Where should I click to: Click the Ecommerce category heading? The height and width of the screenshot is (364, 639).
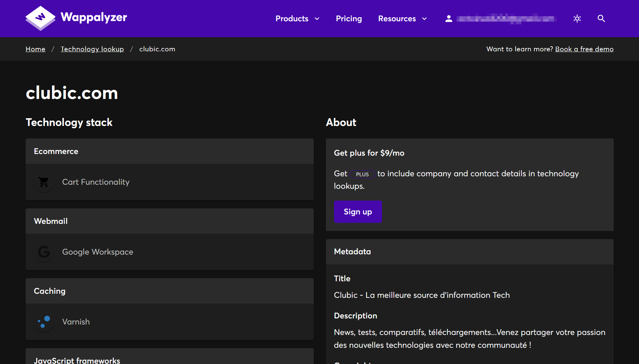point(56,151)
